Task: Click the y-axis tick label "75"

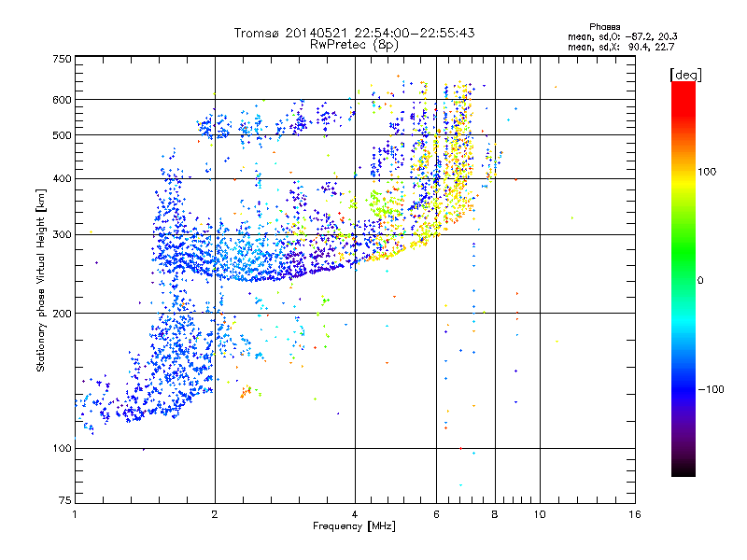Action: [65, 500]
